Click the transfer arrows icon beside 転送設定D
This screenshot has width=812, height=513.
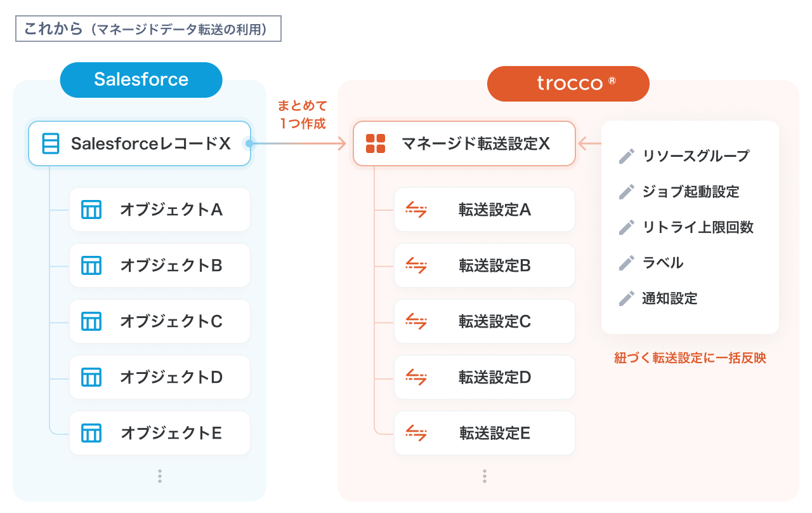416,377
